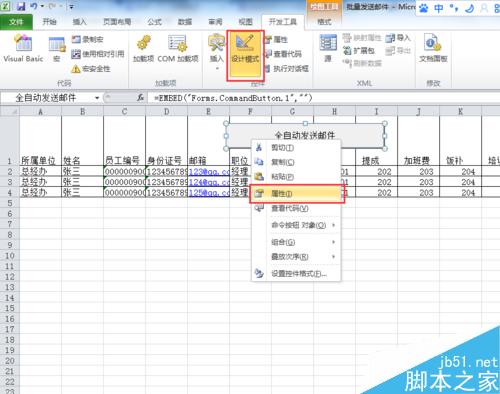Switch to Data (数据) tab
Screen dimensions: 500x394
pos(185,22)
